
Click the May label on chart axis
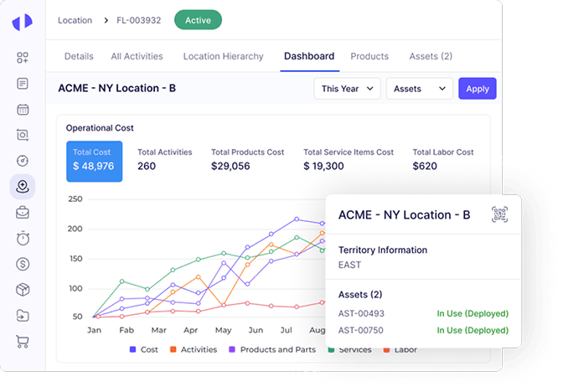[223, 330]
